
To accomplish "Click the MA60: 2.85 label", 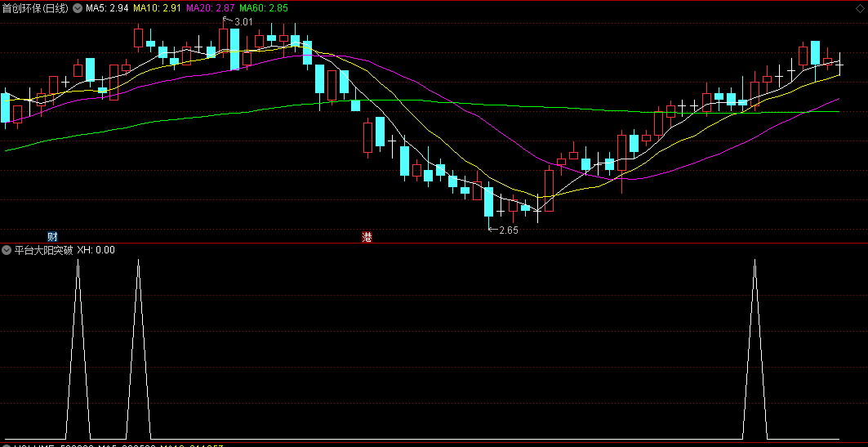I will coord(264,8).
